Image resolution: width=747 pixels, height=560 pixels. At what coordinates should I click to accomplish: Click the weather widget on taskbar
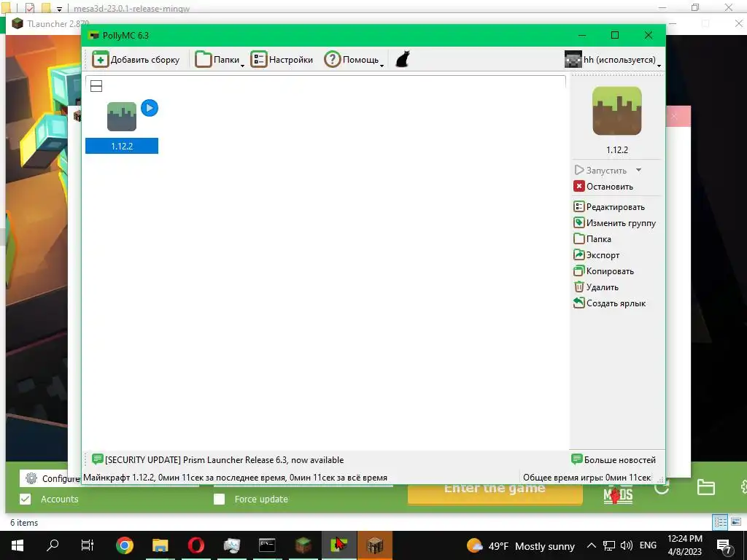click(x=521, y=545)
